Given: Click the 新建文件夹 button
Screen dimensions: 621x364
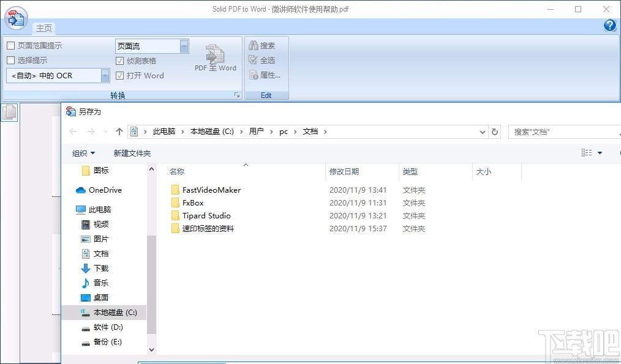Looking at the screenshot, I should click(132, 153).
